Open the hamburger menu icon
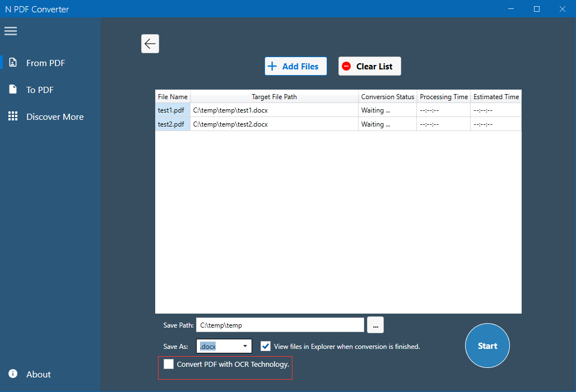This screenshot has height=392, width=576. click(11, 31)
